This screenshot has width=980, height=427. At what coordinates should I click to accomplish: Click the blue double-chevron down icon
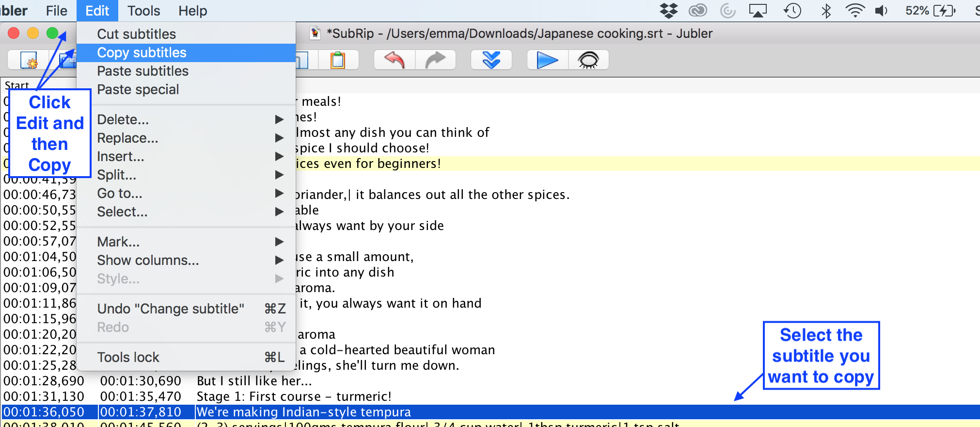point(491,60)
